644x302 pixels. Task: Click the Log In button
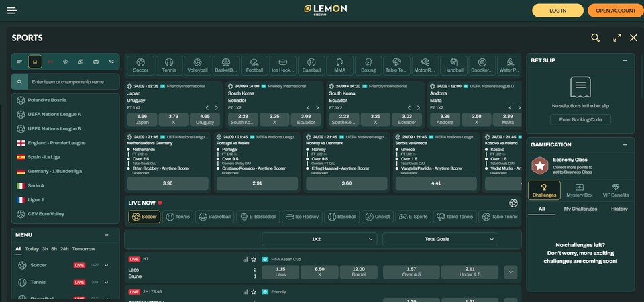[x=557, y=11]
